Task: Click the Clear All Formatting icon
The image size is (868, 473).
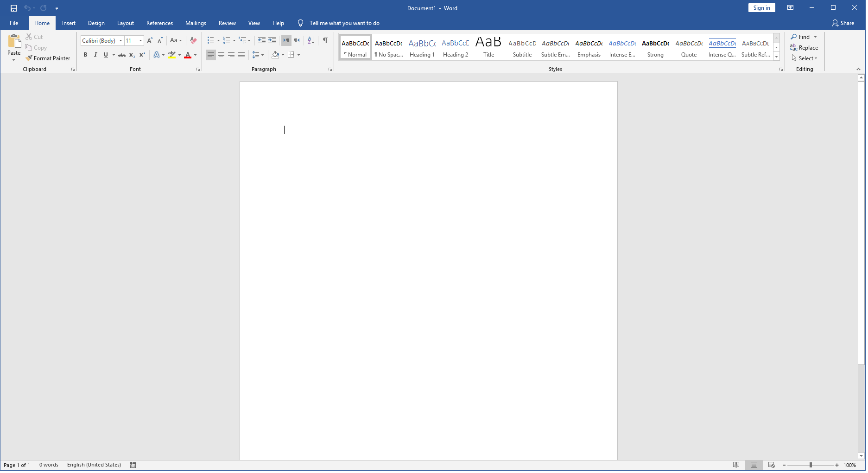Action: (x=193, y=40)
